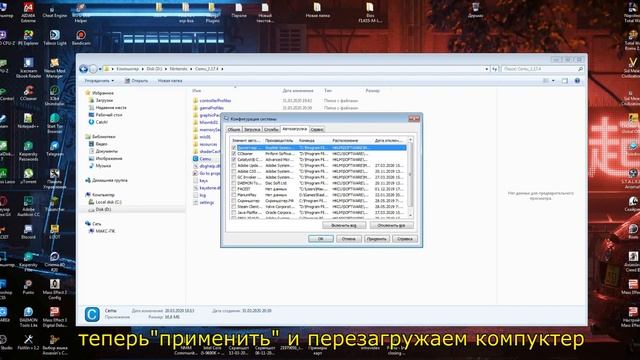Enable the GC Invoker startup checkbox
Screen dimensions: 640x360
(x=234, y=177)
